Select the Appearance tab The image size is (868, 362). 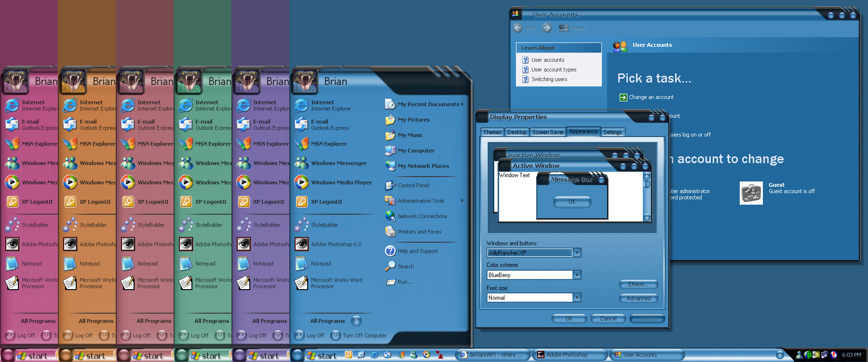click(x=583, y=131)
